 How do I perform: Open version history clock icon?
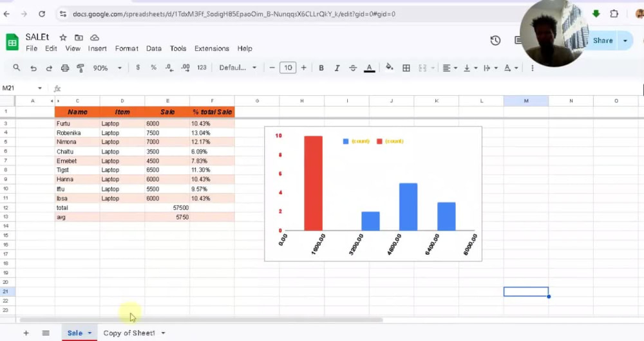pyautogui.click(x=495, y=41)
